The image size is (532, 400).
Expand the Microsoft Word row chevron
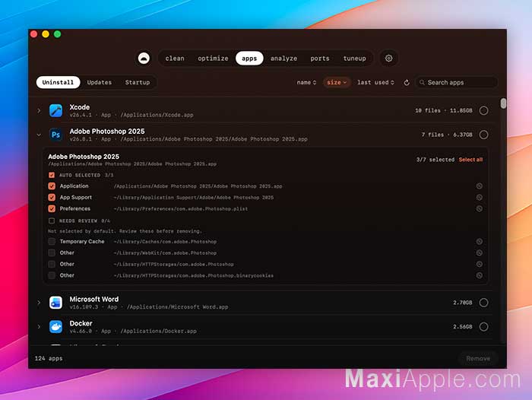point(39,303)
